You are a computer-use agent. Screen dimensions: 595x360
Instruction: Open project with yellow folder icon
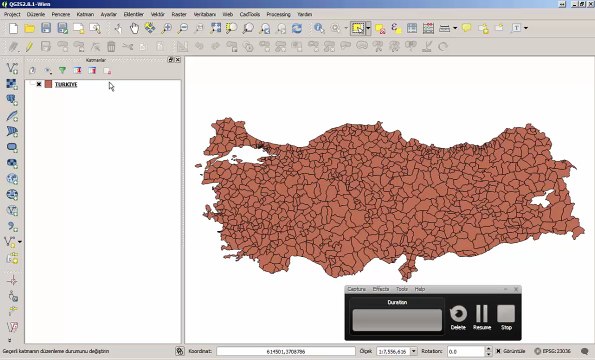(x=30, y=28)
